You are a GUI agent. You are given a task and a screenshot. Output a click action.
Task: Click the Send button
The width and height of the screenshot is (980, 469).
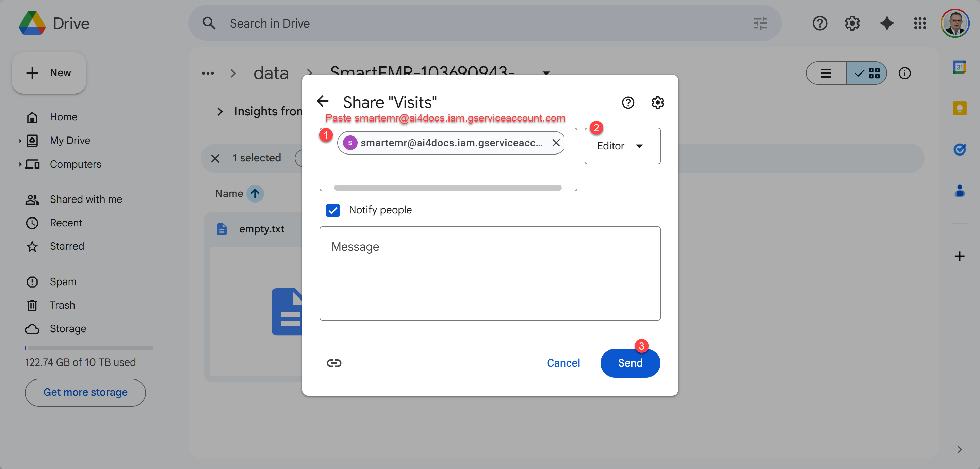[x=630, y=363]
